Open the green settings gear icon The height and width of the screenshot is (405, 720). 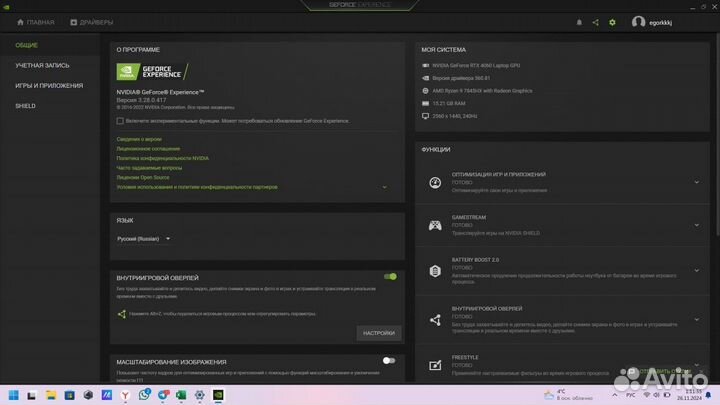pos(612,22)
